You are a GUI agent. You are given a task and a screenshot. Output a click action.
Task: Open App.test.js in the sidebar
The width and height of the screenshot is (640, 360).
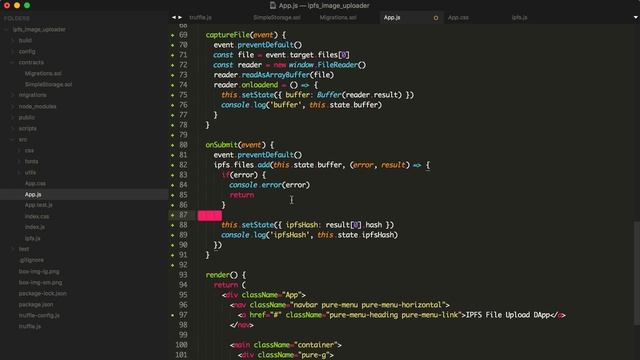coord(39,205)
